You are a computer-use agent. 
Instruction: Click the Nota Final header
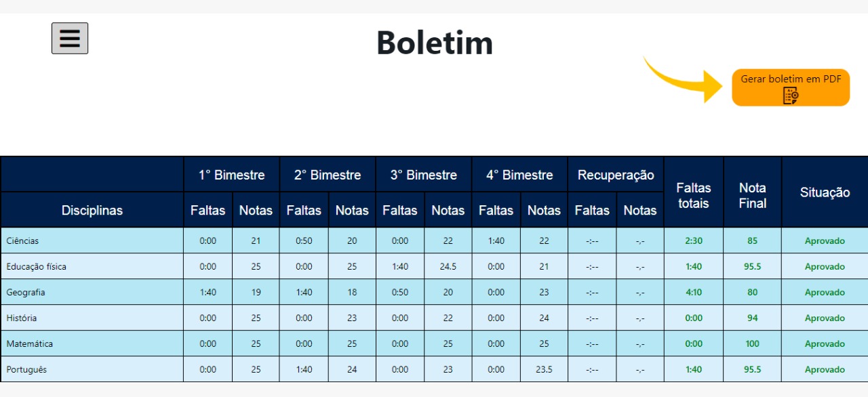(753, 195)
